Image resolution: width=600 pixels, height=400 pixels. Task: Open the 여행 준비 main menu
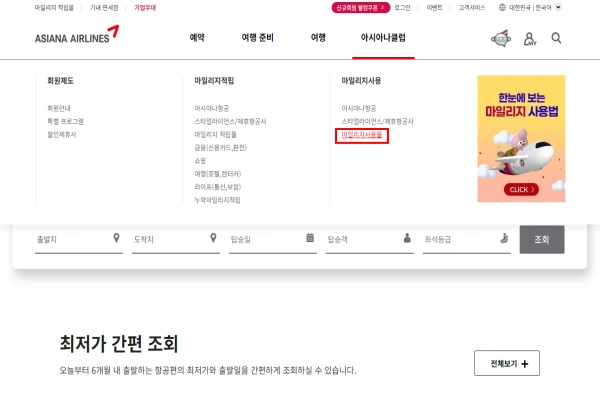pyautogui.click(x=258, y=38)
